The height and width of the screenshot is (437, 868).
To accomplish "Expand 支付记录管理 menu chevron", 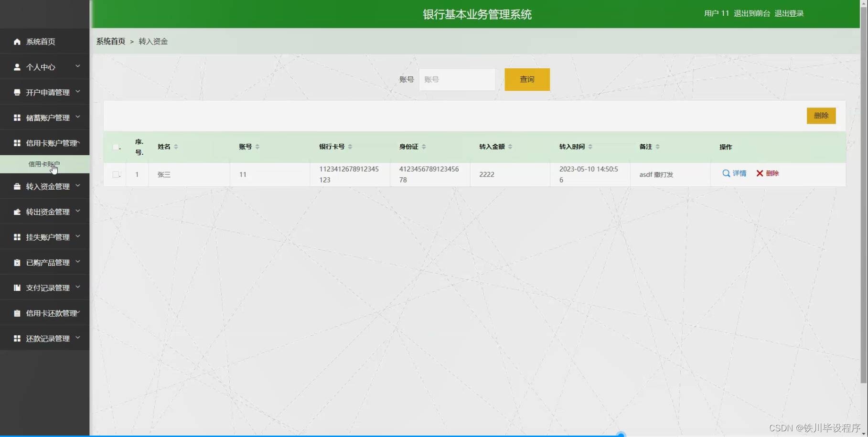I will pos(78,287).
